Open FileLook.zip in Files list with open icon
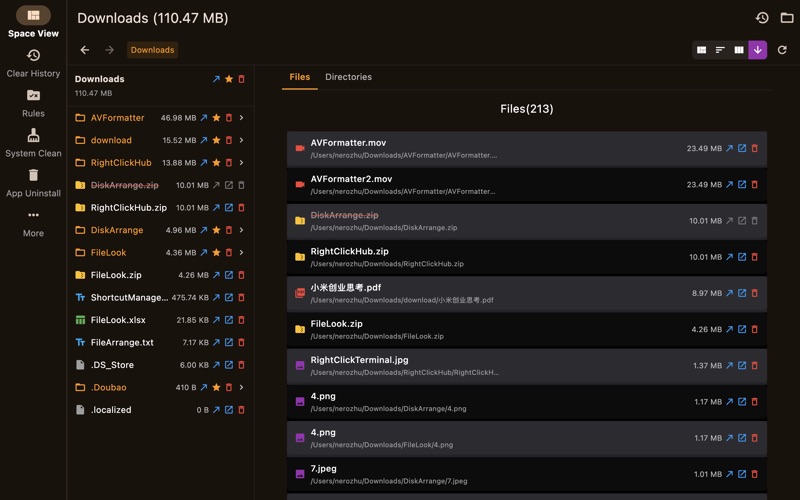 click(x=742, y=330)
